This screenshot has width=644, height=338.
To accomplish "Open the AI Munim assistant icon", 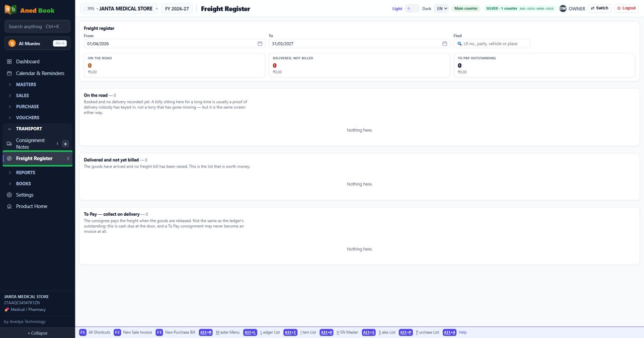I will coord(12,43).
